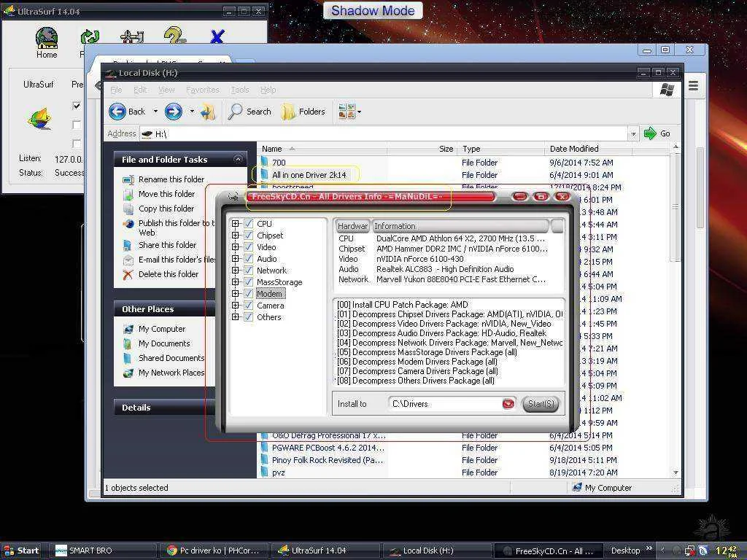This screenshot has height=560, width=747.
Task: Sort by the Date Modified column header
Action: click(x=588, y=149)
